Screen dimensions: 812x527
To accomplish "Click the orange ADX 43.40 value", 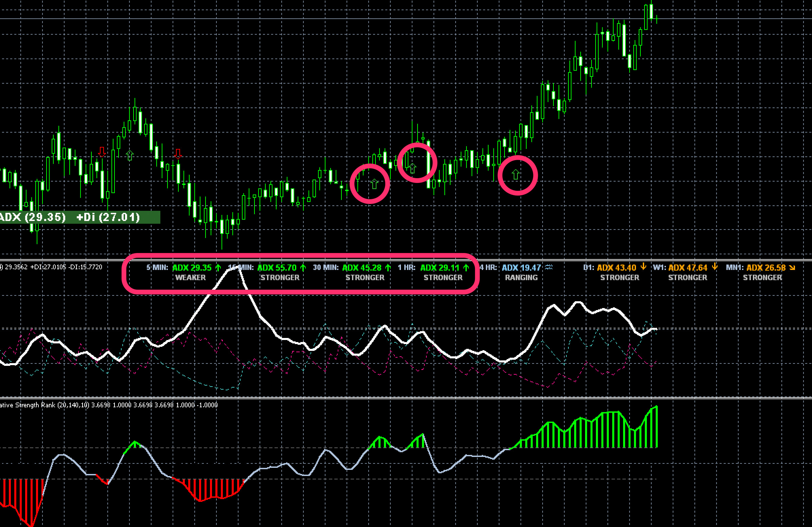I will click(617, 268).
